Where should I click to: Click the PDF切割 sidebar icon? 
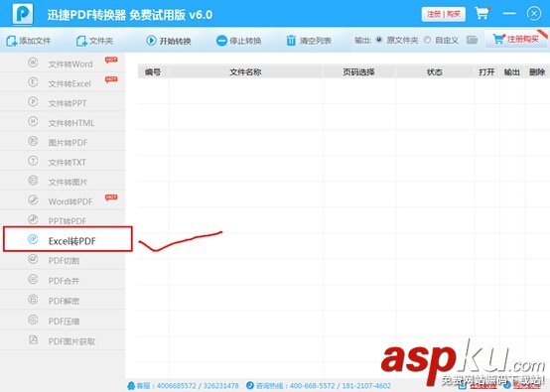point(33,259)
